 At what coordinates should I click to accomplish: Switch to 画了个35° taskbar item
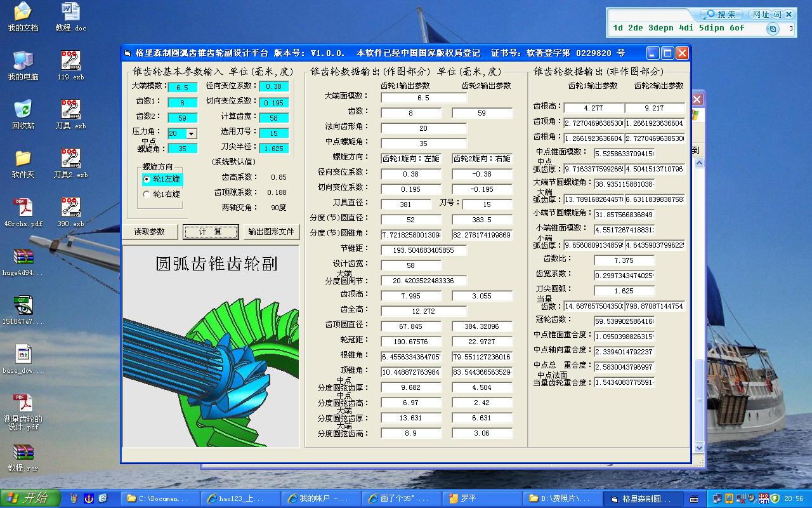tap(402, 498)
